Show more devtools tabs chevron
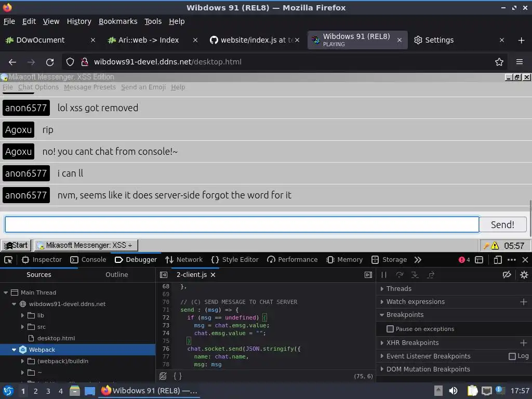 click(x=418, y=260)
